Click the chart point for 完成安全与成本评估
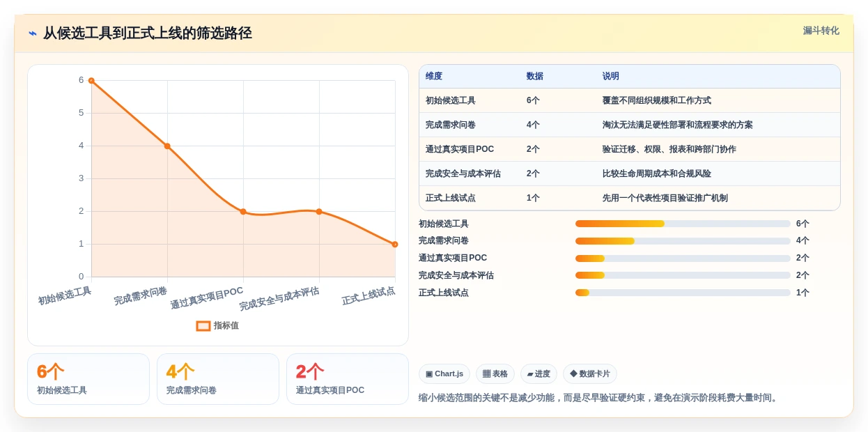 click(x=319, y=211)
